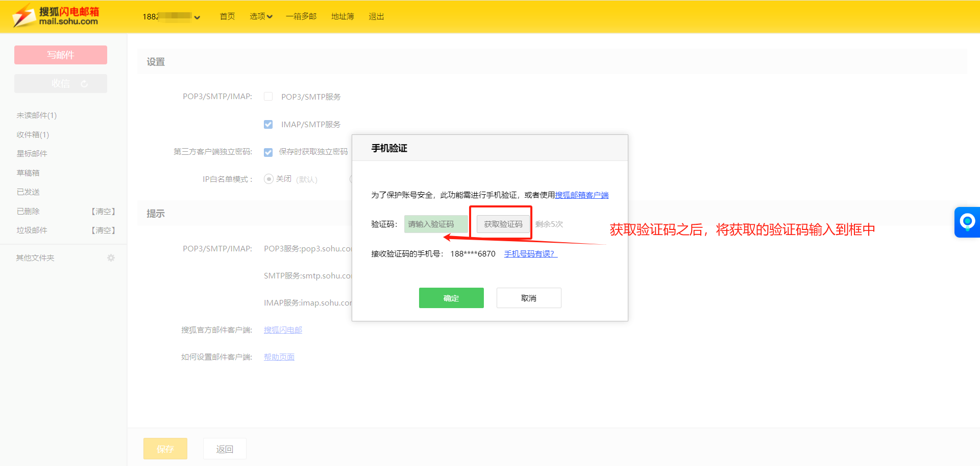Click the Sohu mail logo

pyautogui.click(x=56, y=16)
